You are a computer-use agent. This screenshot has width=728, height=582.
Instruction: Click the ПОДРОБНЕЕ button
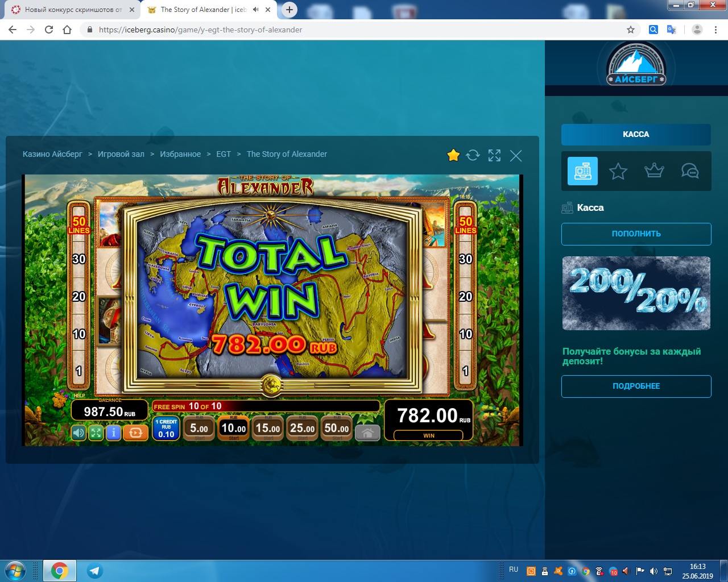(636, 386)
